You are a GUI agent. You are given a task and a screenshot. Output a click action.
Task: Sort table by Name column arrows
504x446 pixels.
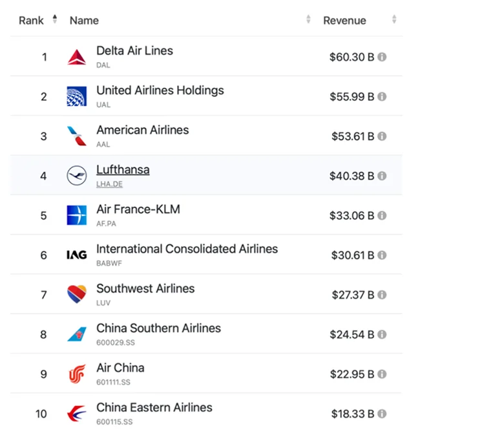coord(308,19)
